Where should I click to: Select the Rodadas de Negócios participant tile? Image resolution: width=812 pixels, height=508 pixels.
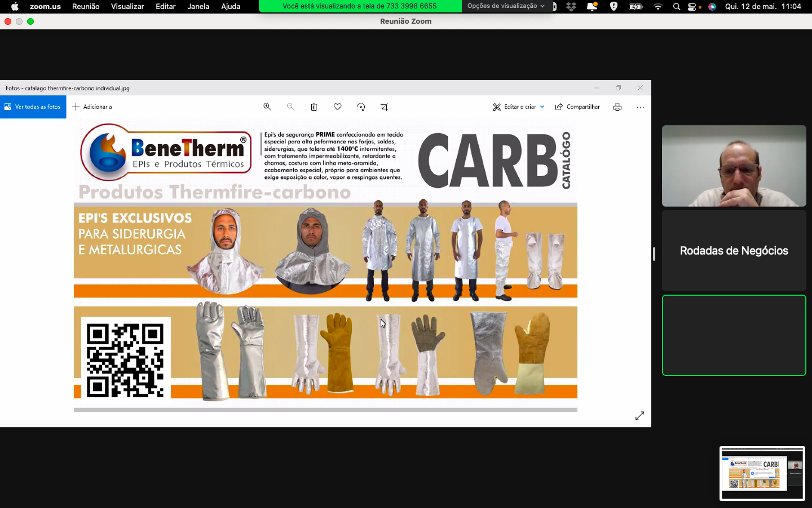(x=734, y=251)
